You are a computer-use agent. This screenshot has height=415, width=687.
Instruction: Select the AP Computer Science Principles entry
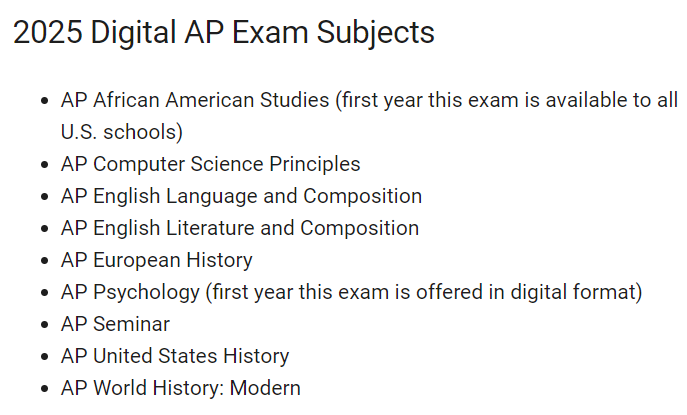(210, 164)
